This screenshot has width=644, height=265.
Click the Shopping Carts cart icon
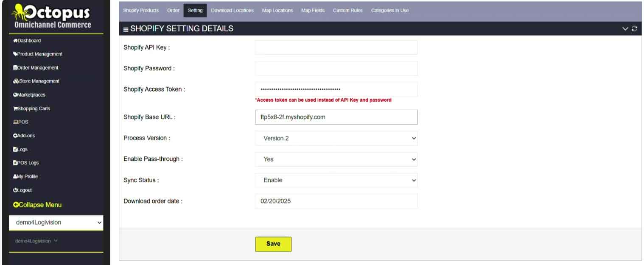click(15, 109)
